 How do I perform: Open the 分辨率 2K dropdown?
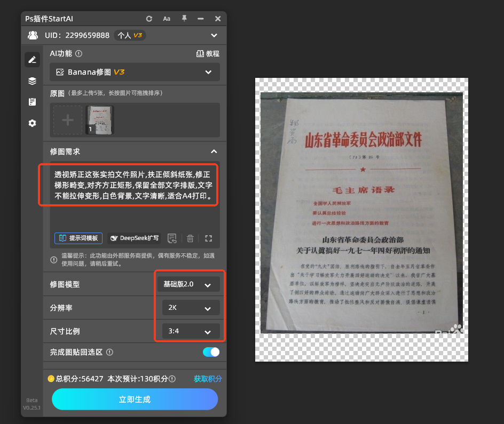pyautogui.click(x=191, y=308)
